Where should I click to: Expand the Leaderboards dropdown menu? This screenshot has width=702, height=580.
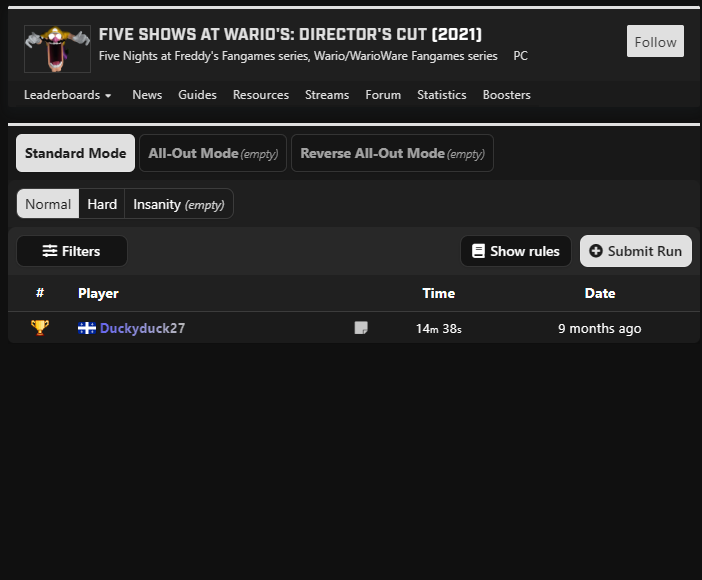point(68,95)
